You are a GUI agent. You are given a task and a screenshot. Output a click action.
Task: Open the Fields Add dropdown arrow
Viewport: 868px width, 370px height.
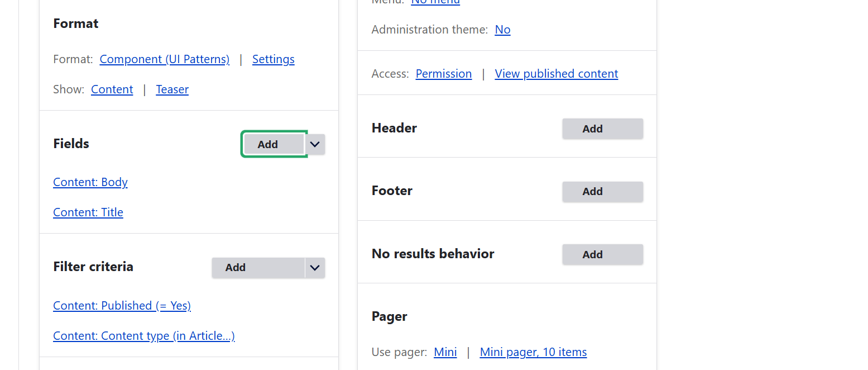pos(314,144)
